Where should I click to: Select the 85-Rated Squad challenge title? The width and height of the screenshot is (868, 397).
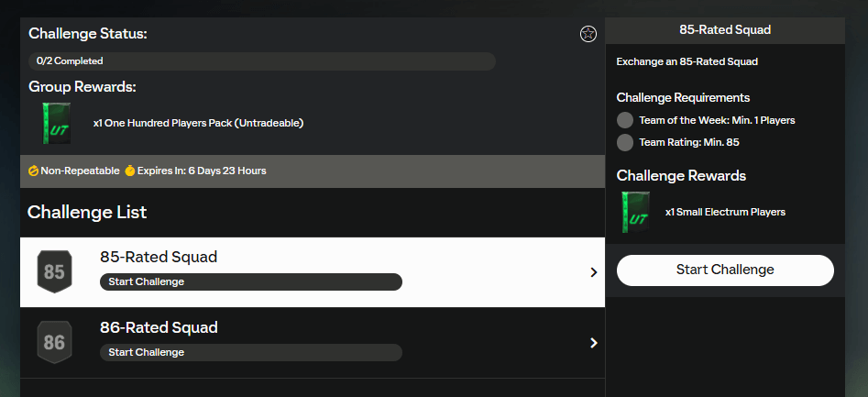click(159, 258)
